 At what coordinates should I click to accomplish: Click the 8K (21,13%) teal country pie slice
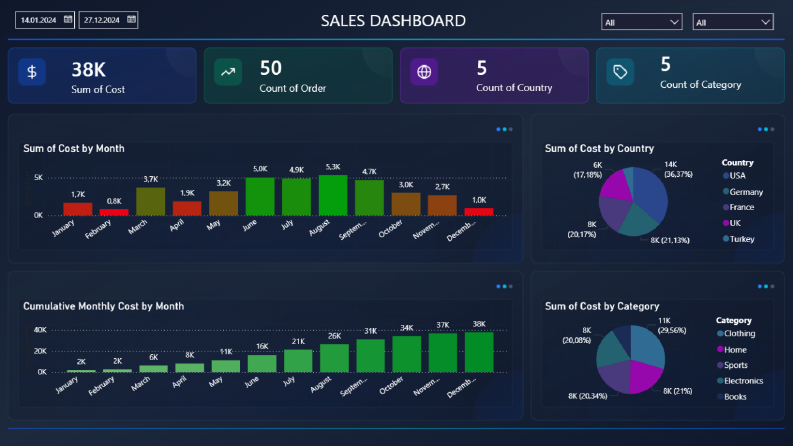point(640,220)
